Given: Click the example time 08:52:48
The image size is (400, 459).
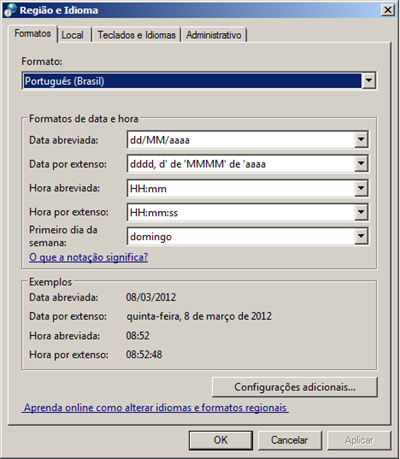Looking at the screenshot, I should [144, 354].
